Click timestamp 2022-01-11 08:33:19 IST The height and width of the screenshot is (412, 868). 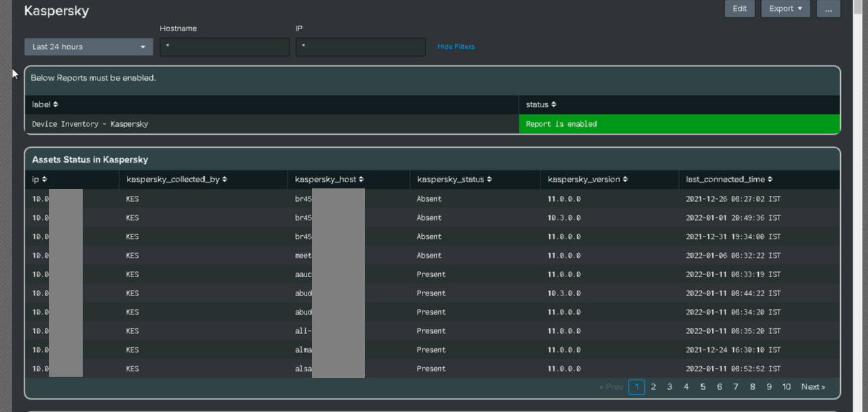point(733,274)
